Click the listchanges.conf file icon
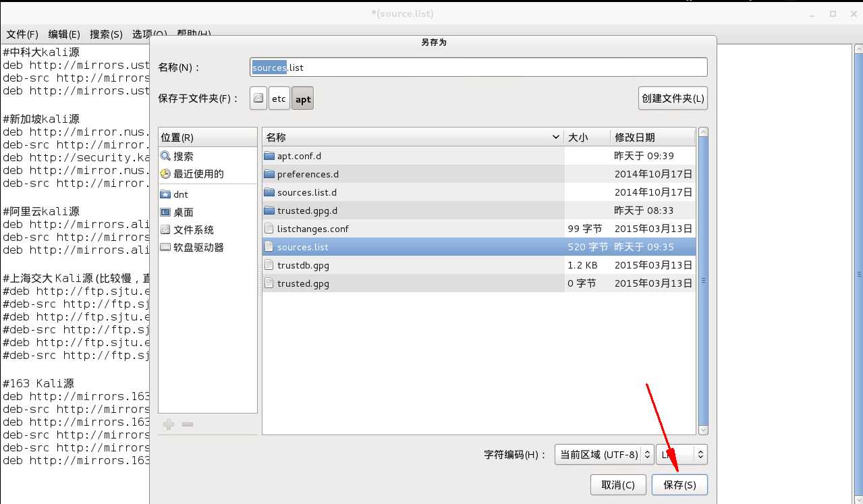This screenshot has height=504, width=863. (269, 229)
